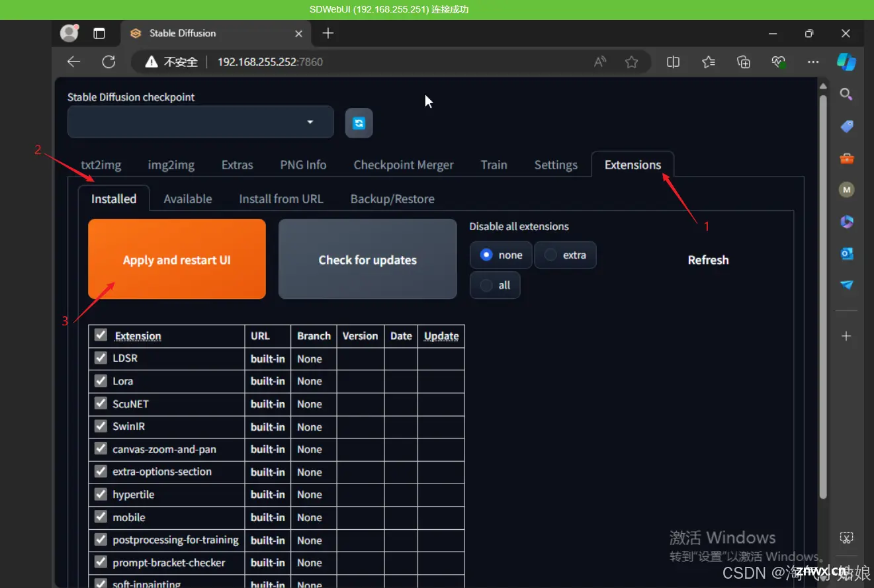Open the sidebar paper plane icon
Image resolution: width=874 pixels, height=588 pixels.
tap(846, 285)
